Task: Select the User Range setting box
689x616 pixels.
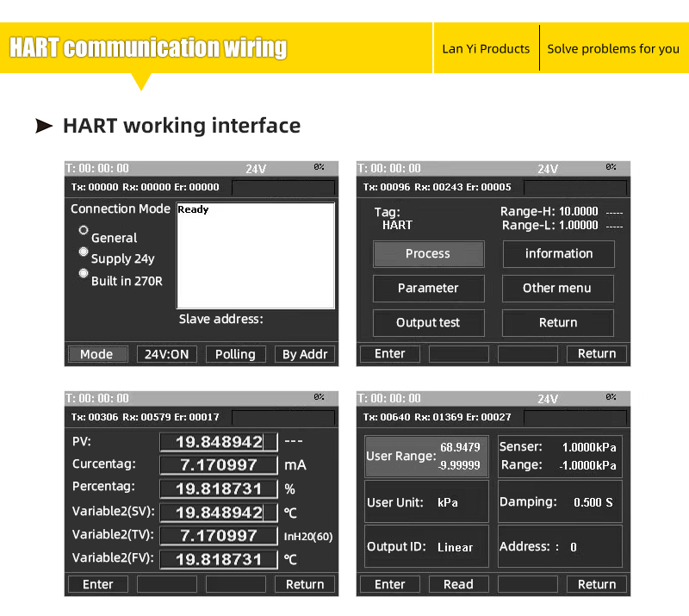Action: click(x=427, y=457)
